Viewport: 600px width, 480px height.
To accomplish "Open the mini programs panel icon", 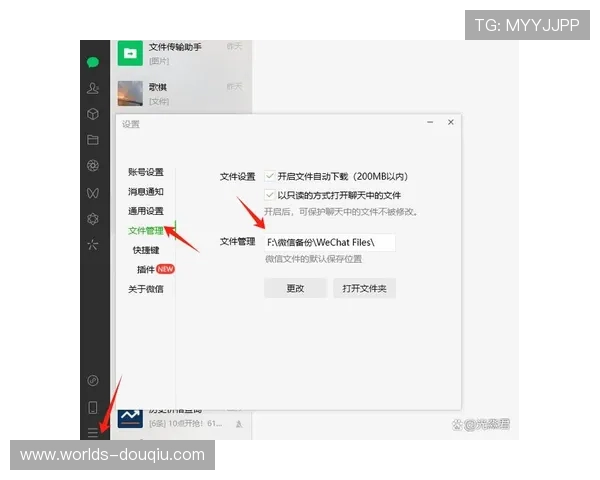I will point(93,380).
